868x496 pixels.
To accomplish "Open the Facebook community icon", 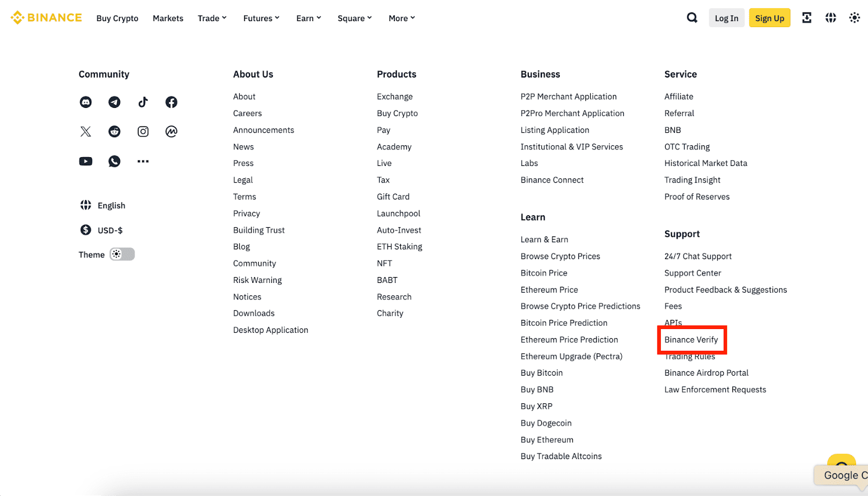I will click(x=171, y=102).
